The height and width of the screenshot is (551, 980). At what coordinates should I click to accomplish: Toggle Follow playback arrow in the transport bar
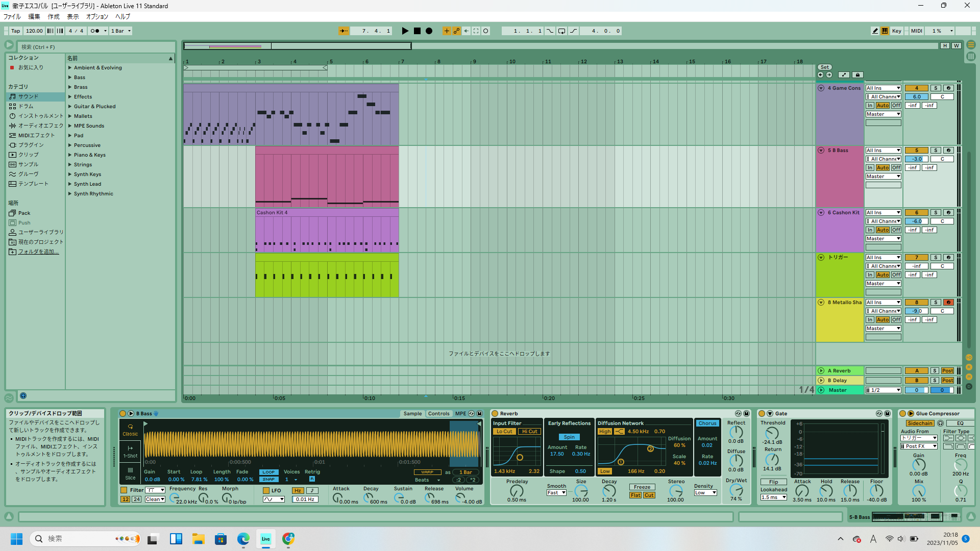point(344,31)
